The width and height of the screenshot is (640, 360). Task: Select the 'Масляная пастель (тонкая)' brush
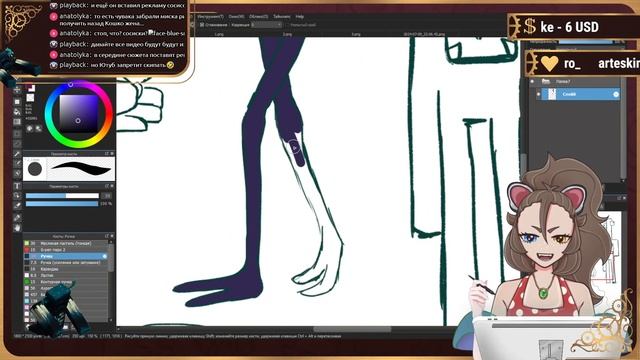click(65, 243)
